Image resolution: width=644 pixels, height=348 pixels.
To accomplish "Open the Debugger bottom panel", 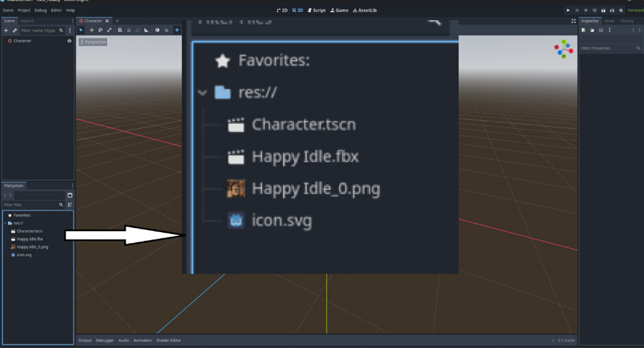I will (x=105, y=340).
